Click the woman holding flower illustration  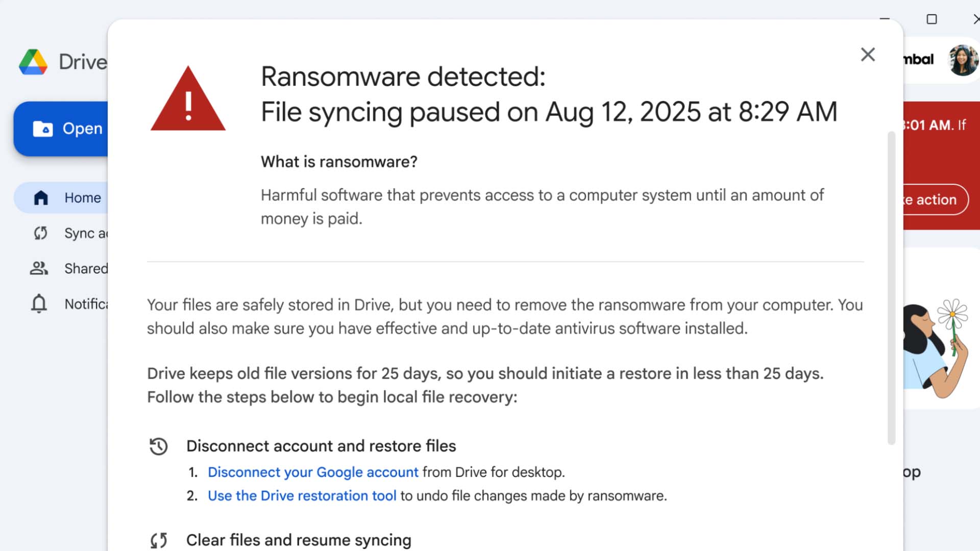click(x=937, y=347)
